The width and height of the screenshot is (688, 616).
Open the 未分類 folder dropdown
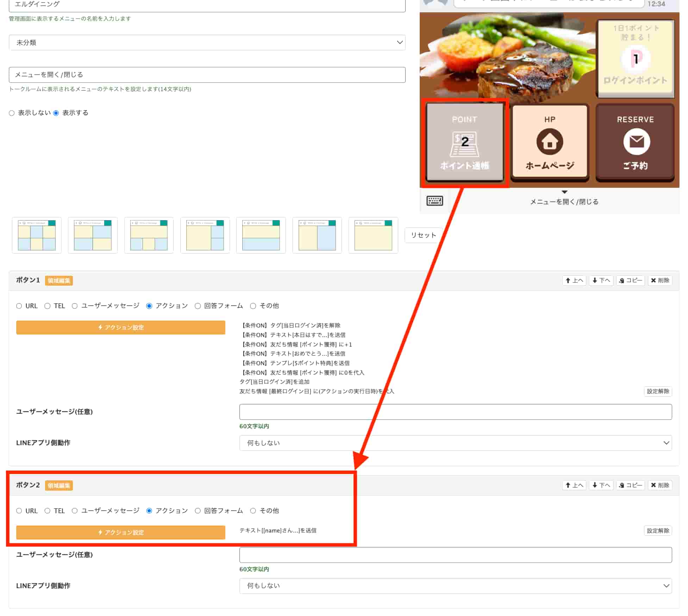[207, 43]
